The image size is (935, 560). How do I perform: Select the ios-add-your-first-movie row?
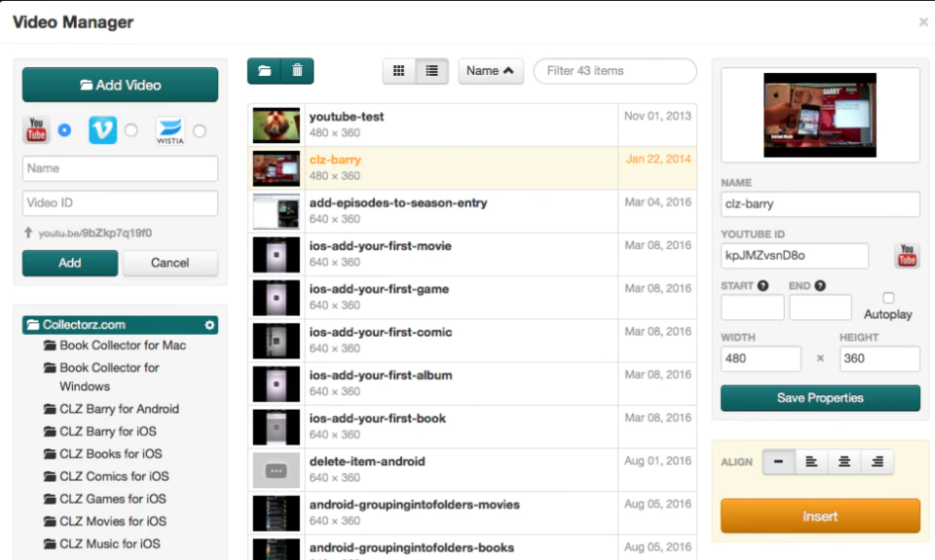tap(472, 254)
